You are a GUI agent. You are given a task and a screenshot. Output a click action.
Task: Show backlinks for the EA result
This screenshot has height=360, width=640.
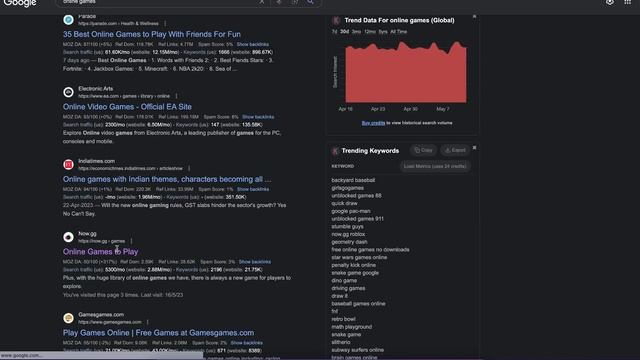pyautogui.click(x=258, y=117)
